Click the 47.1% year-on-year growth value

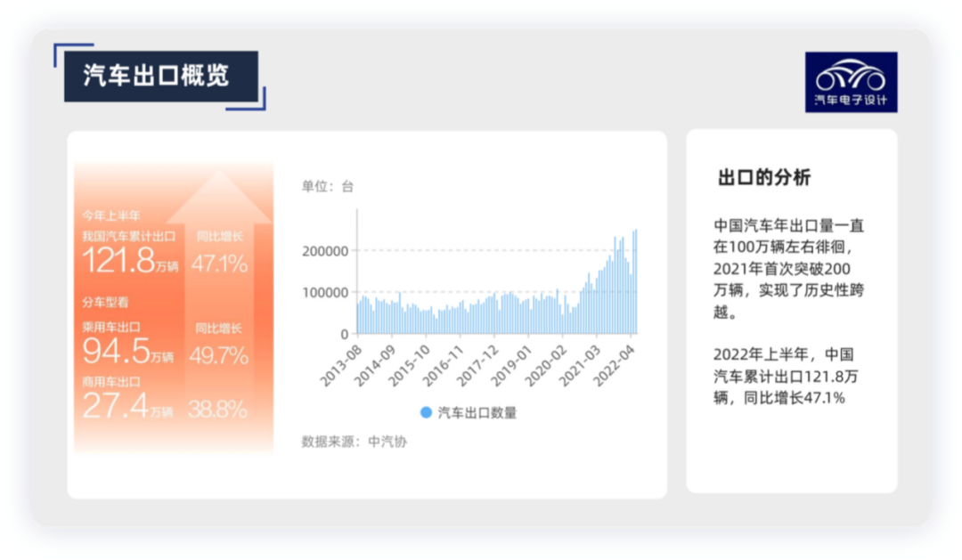pos(219,264)
